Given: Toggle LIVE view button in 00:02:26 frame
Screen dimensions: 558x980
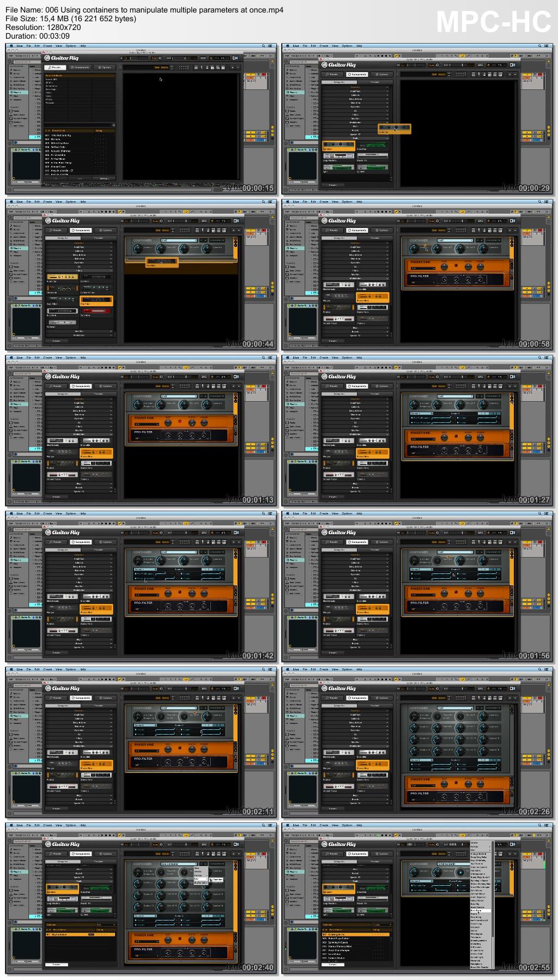Looking at the screenshot, I should 480,688.
